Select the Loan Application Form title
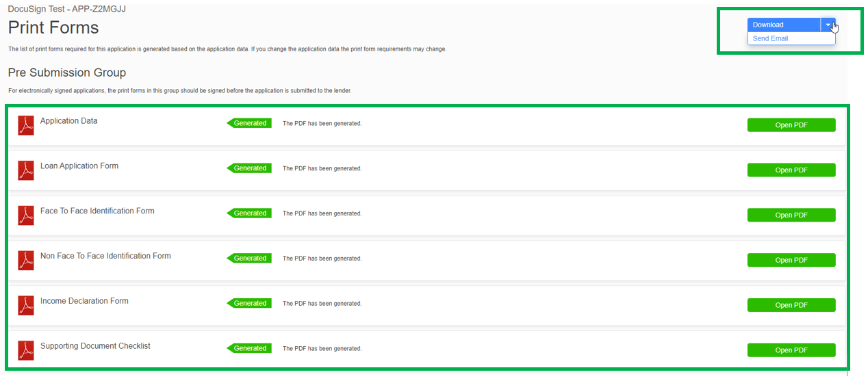 pyautogui.click(x=79, y=166)
